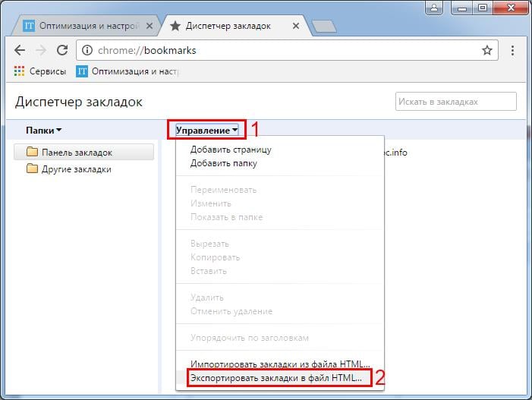The width and height of the screenshot is (532, 400).
Task: Click the Искать в закладках search field
Action: pos(455,102)
